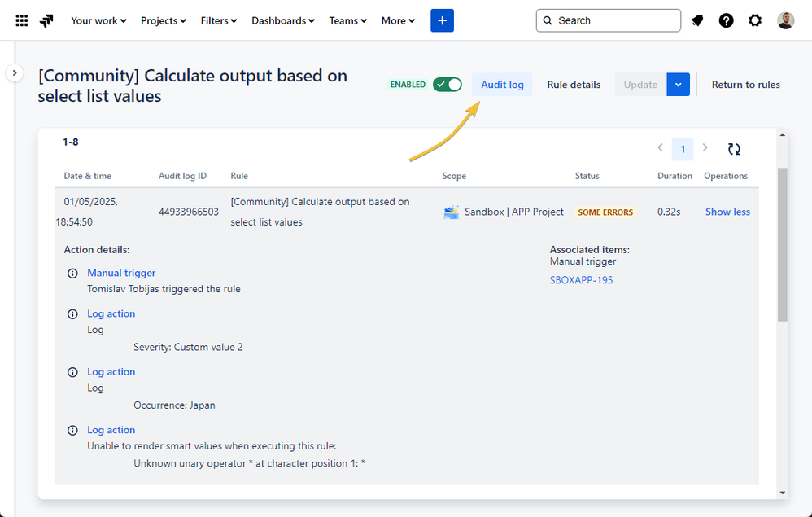Open user profile avatar

785,20
